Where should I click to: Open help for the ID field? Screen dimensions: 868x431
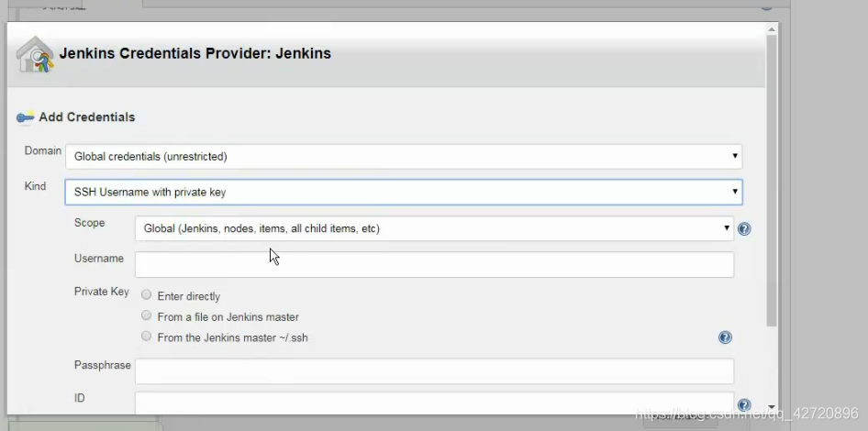tap(744, 405)
